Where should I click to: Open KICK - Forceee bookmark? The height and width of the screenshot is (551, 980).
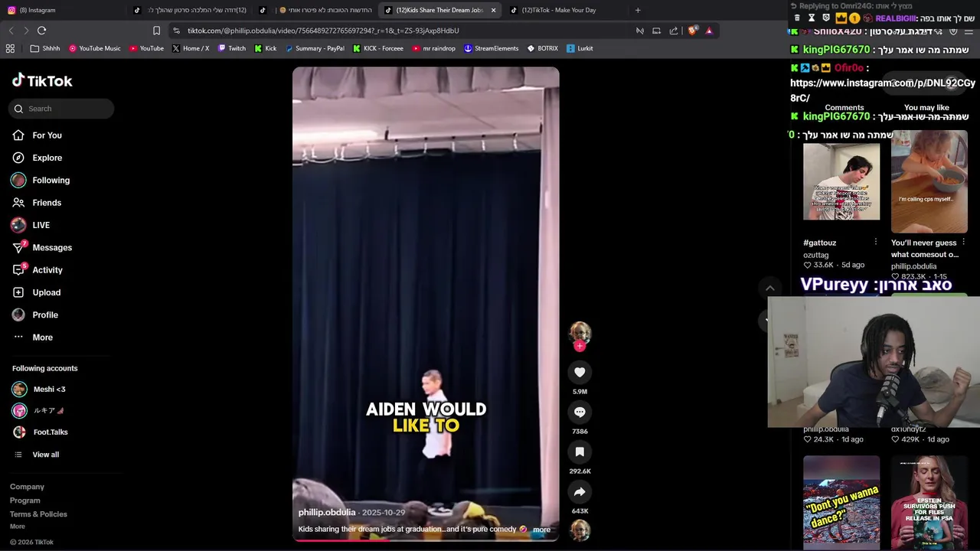click(x=378, y=48)
